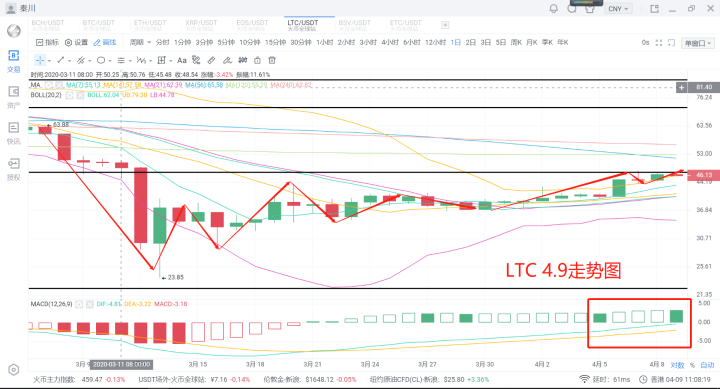Image resolution: width=720 pixels, height=389 pixels.
Task: Open the 设置 chart settings button
Action: (x=76, y=42)
